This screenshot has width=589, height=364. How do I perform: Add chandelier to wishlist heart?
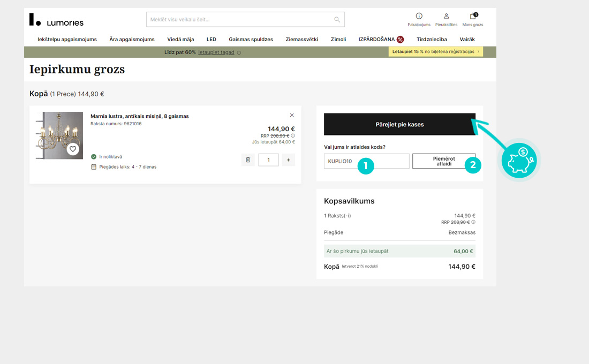click(73, 149)
